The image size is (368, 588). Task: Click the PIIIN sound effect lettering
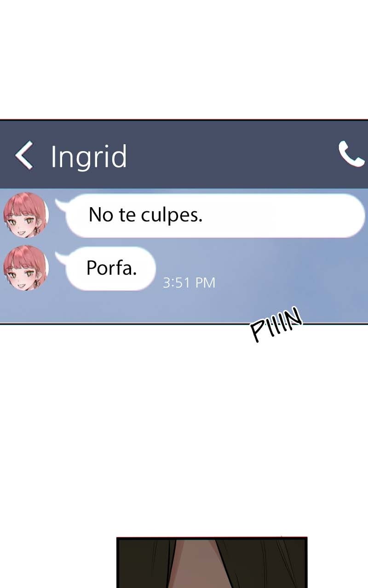276,324
